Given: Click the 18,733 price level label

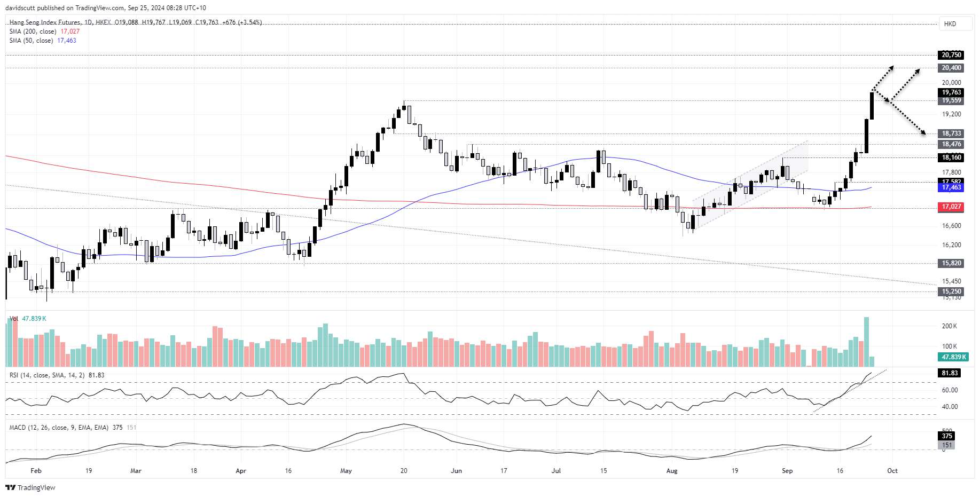Looking at the screenshot, I should [x=951, y=133].
